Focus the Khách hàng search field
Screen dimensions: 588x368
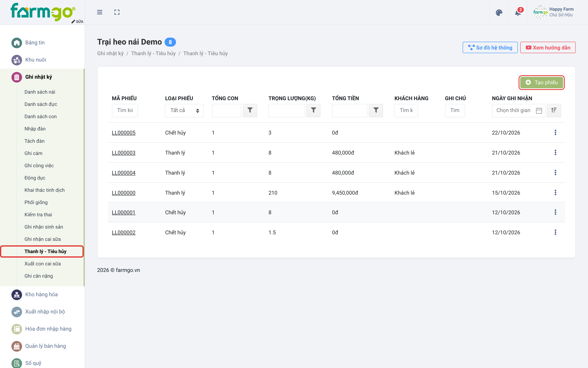pyautogui.click(x=406, y=110)
